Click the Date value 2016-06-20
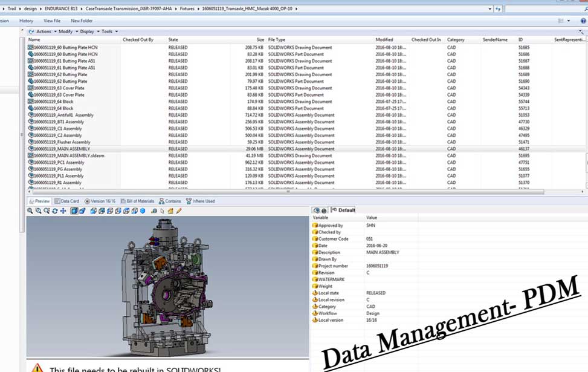The image size is (588, 372). [376, 246]
